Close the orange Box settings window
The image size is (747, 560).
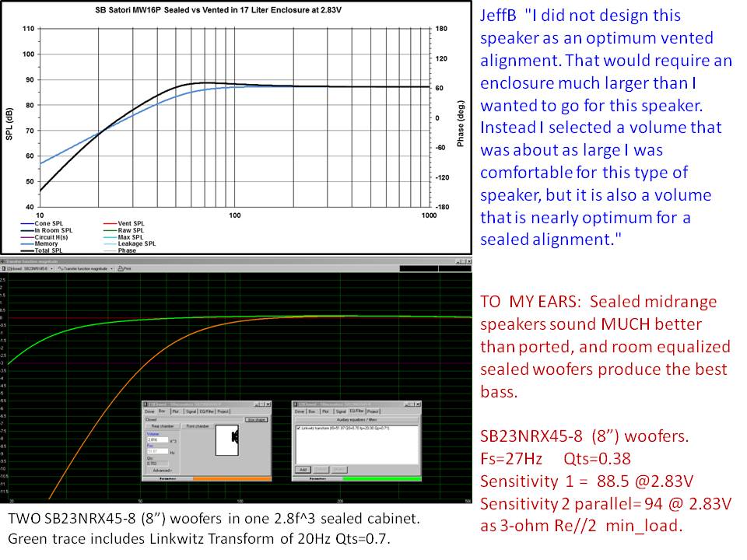point(268,404)
